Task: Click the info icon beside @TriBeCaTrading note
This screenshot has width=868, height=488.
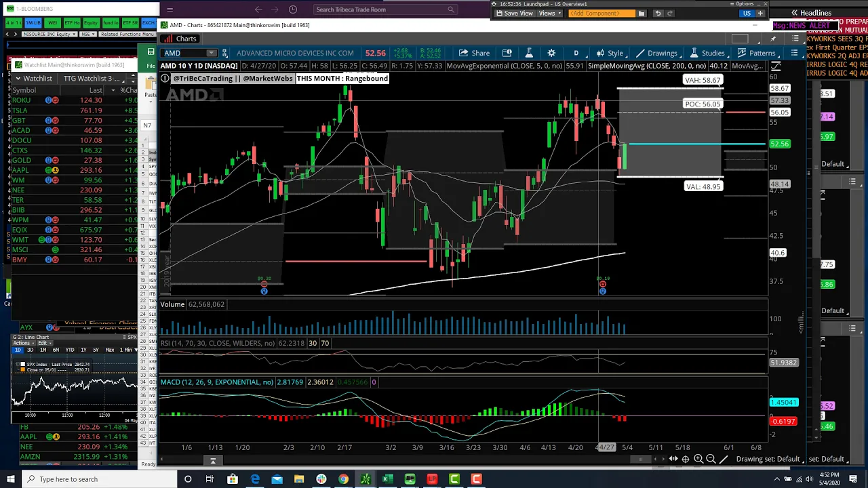Action: point(165,79)
